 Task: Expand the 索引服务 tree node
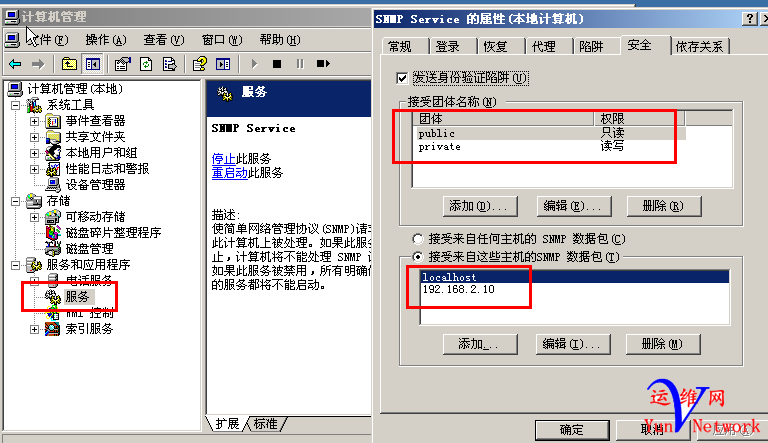(34, 329)
